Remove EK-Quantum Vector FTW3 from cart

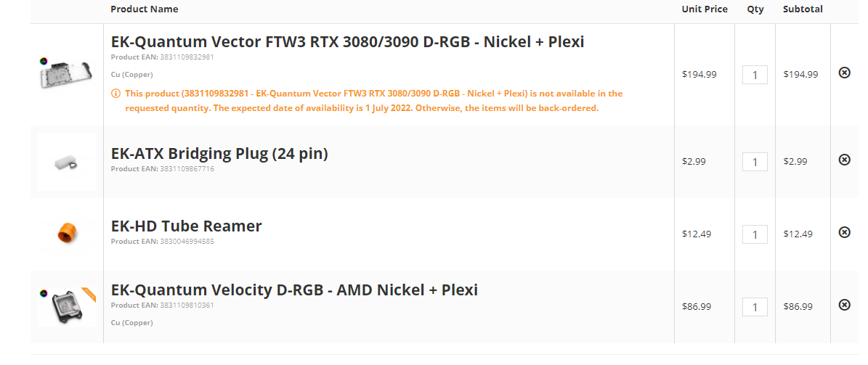(x=844, y=73)
